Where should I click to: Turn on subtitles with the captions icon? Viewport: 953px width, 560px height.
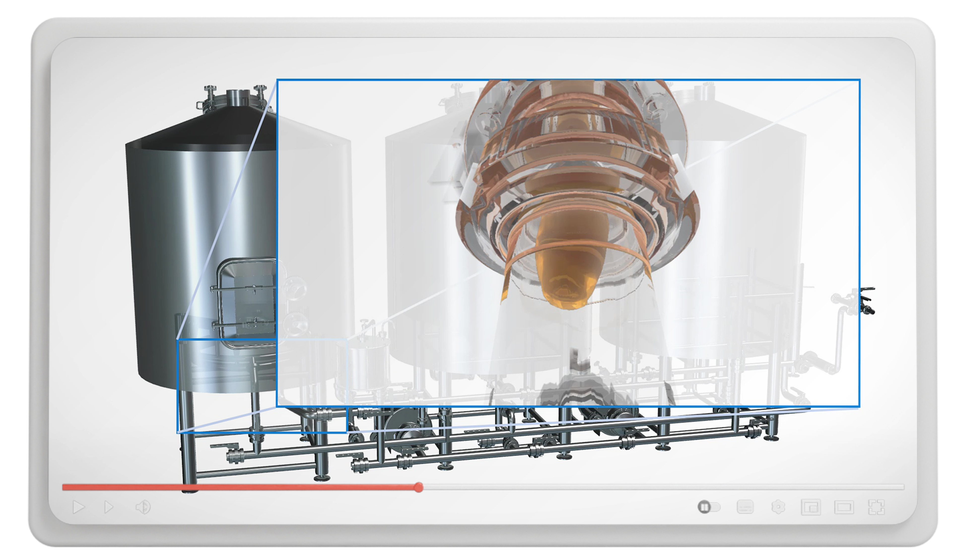point(745,507)
